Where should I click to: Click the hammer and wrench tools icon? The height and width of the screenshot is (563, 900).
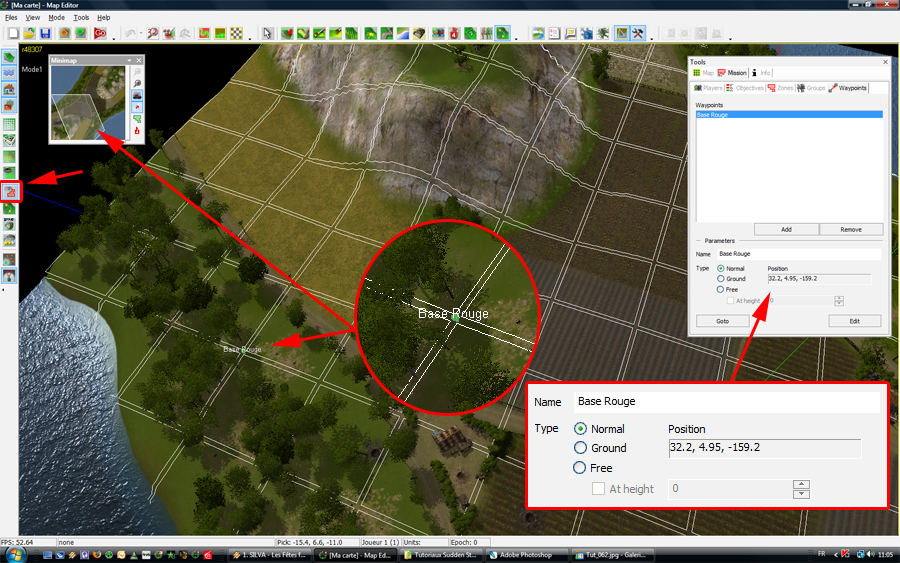pyautogui.click(x=638, y=33)
